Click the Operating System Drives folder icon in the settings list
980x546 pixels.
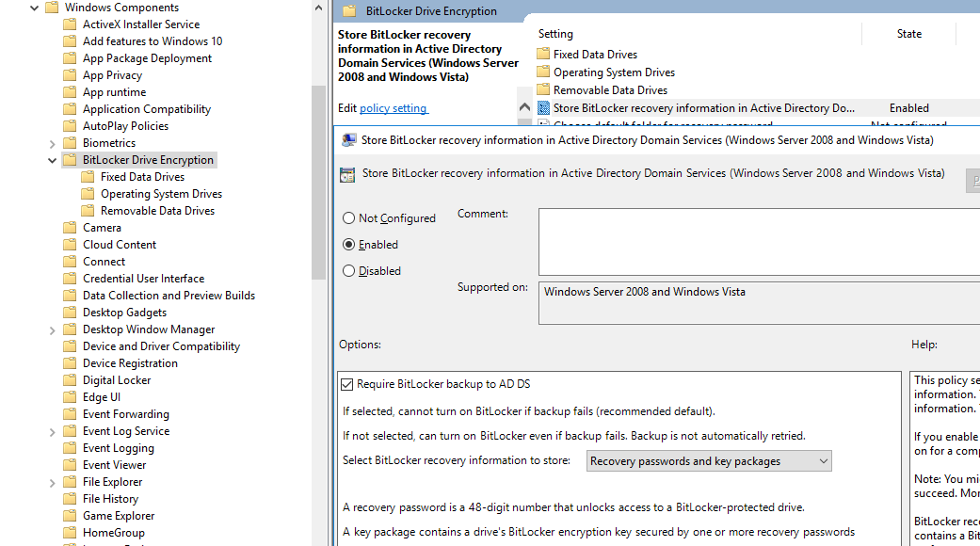pos(543,72)
